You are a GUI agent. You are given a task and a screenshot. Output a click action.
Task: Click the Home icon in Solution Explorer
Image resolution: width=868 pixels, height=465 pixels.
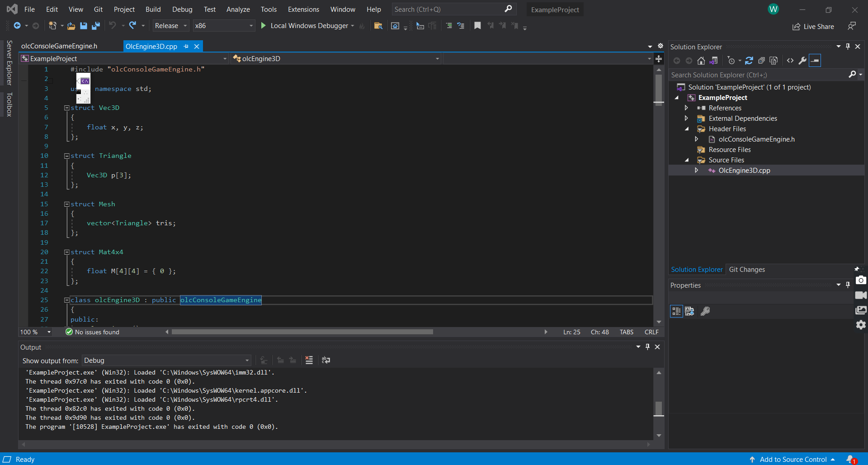(x=701, y=60)
